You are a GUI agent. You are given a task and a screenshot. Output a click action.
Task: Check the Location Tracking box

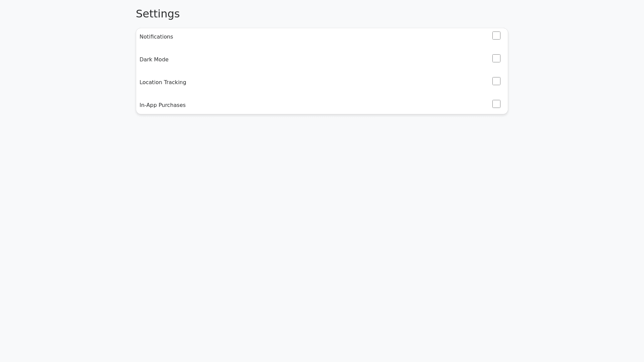496,81
